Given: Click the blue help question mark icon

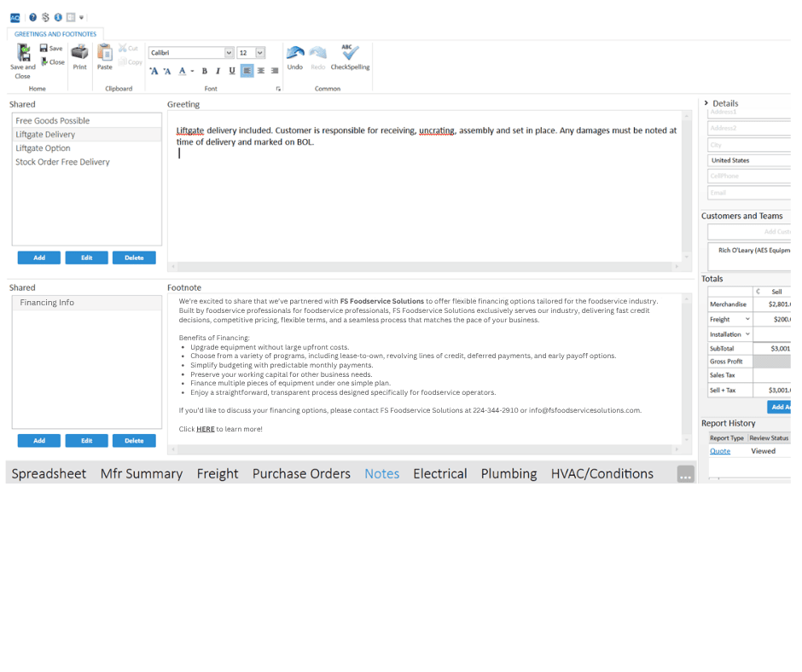Looking at the screenshot, I should coord(32,17).
